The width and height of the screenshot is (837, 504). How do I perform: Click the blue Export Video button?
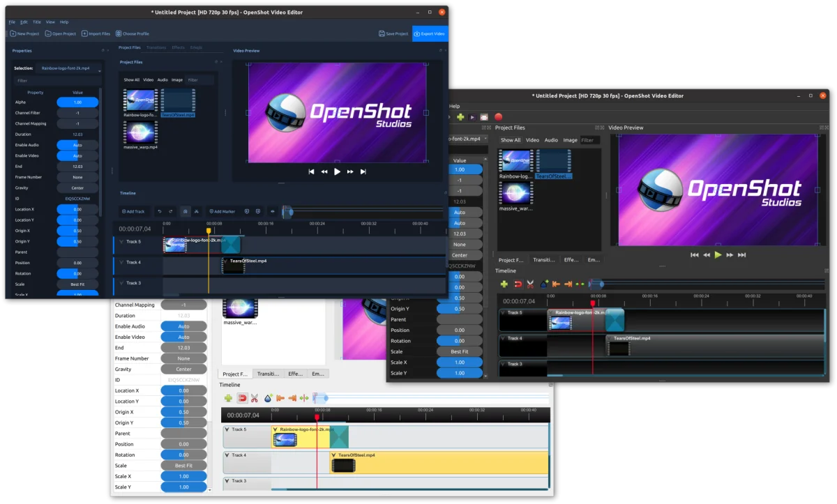tap(430, 33)
